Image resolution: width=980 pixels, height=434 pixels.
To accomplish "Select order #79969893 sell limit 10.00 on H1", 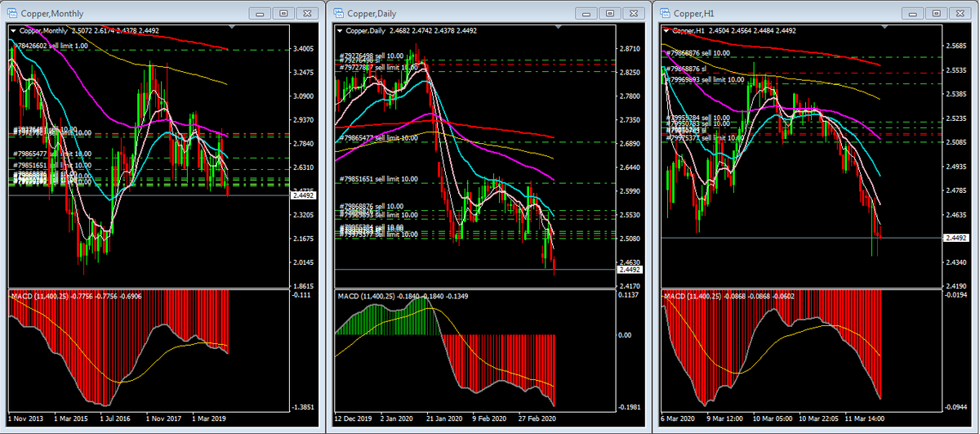I will tap(706, 80).
